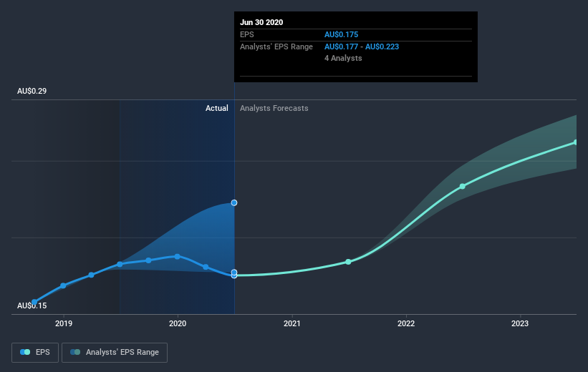Click the Actual section label

coord(217,108)
